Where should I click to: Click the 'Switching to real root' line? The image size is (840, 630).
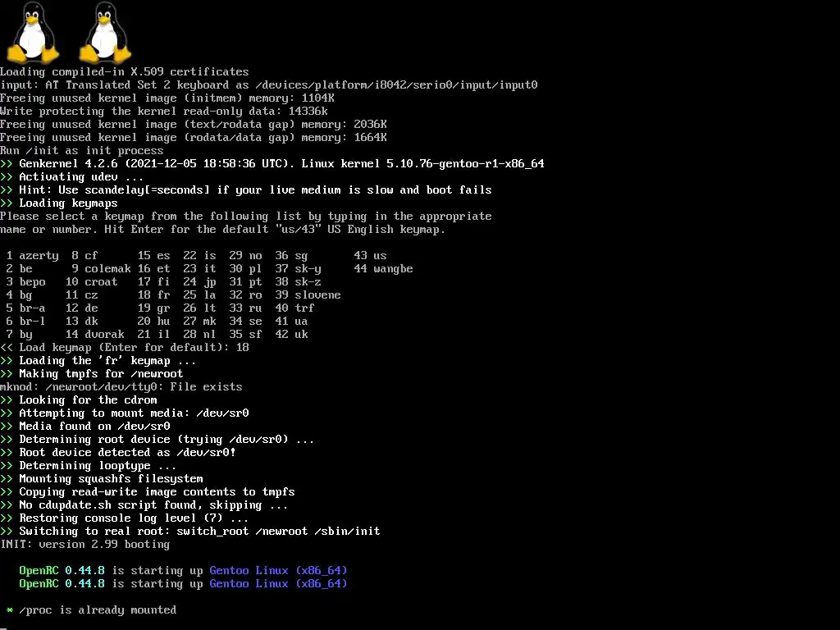(x=190, y=532)
